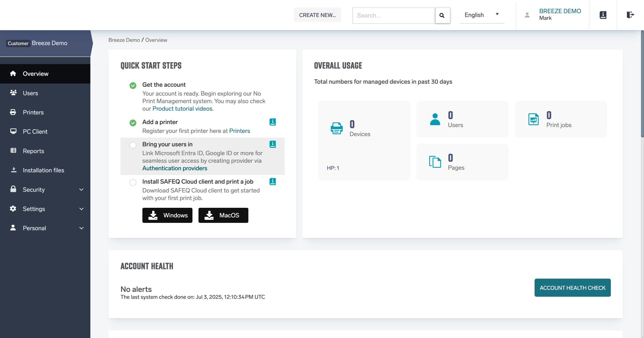Click the Account Health Check button
Screen dimensions: 644x338
(572, 288)
